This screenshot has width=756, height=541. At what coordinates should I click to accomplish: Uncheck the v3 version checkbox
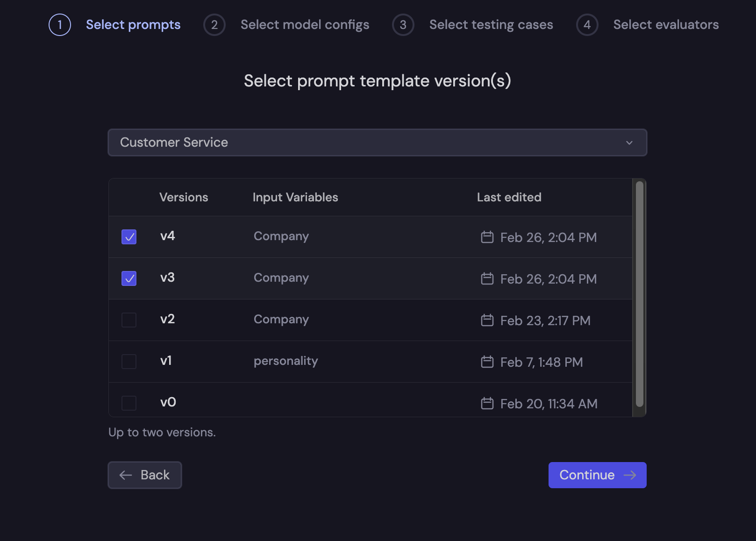[x=129, y=278]
